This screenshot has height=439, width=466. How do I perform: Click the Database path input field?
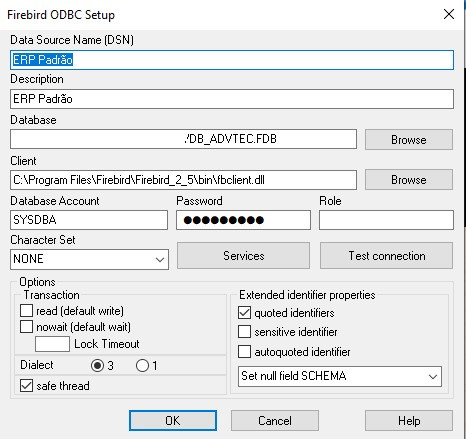click(183, 139)
